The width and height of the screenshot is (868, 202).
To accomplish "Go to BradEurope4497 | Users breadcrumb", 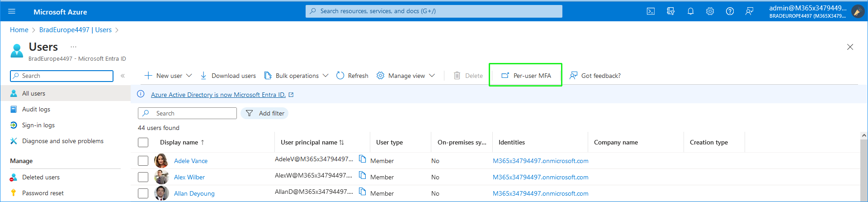I will click(x=75, y=30).
